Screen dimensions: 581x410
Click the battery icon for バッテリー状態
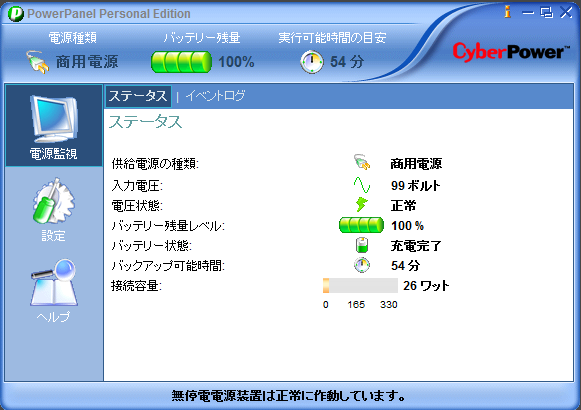pyautogui.click(x=362, y=245)
